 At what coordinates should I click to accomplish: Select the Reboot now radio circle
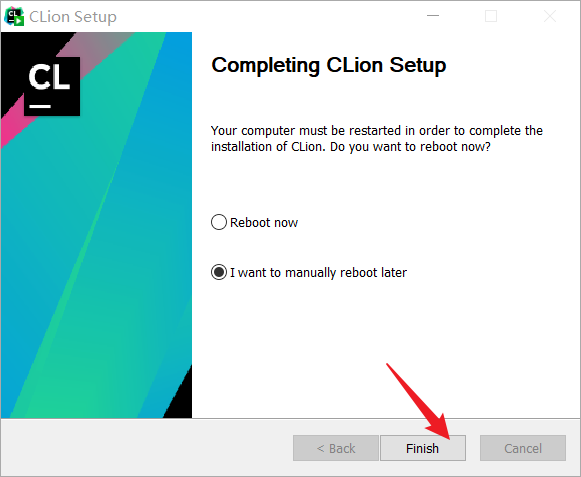219,222
